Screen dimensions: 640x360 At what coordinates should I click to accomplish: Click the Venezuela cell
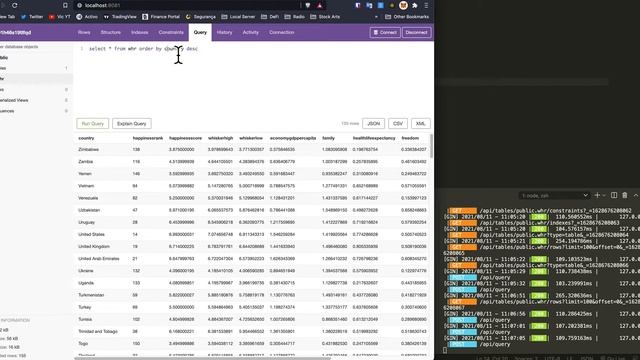coord(88,198)
